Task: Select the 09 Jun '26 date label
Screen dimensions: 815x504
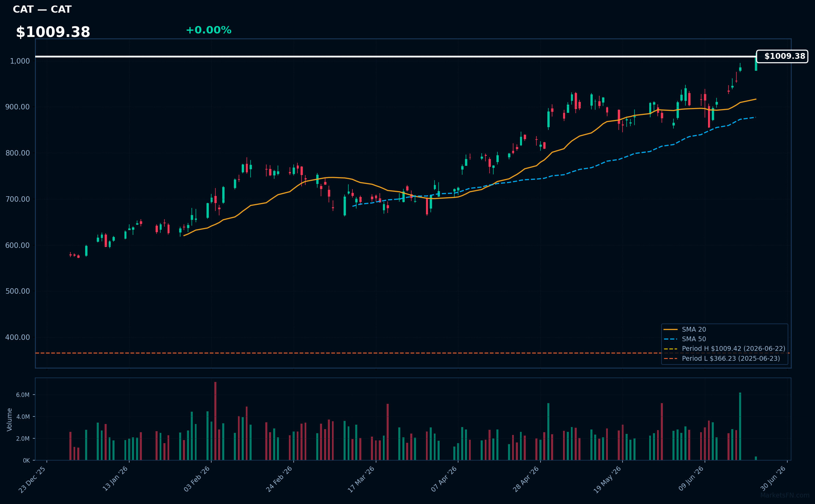Action: coord(691,479)
